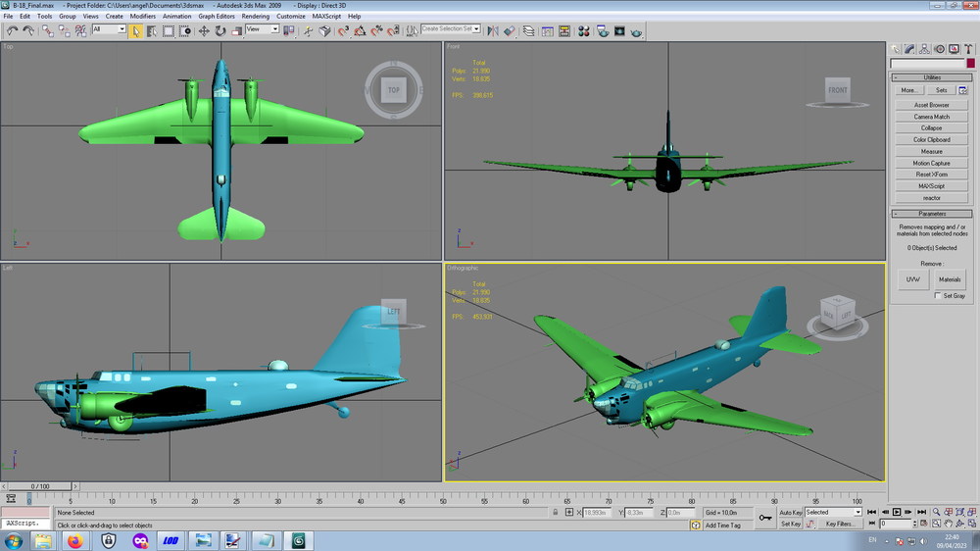
Task: Click the Use Pivot Point Center icon
Action: [289, 30]
